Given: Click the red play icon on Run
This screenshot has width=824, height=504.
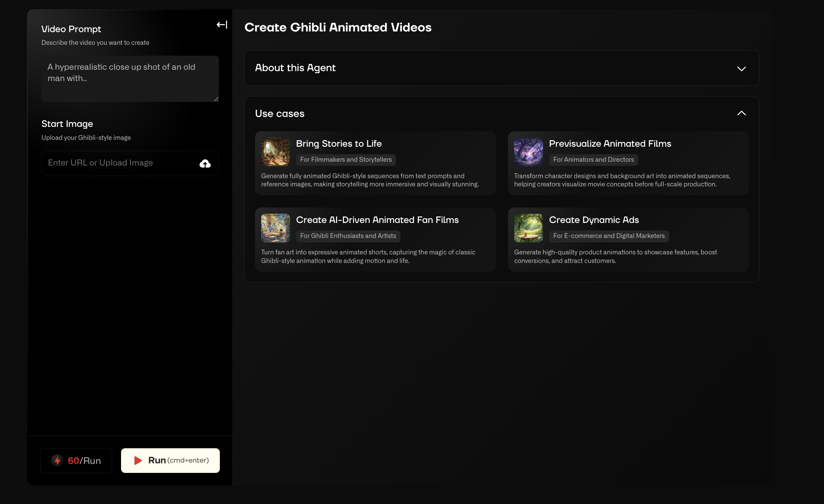Looking at the screenshot, I should coord(138,460).
